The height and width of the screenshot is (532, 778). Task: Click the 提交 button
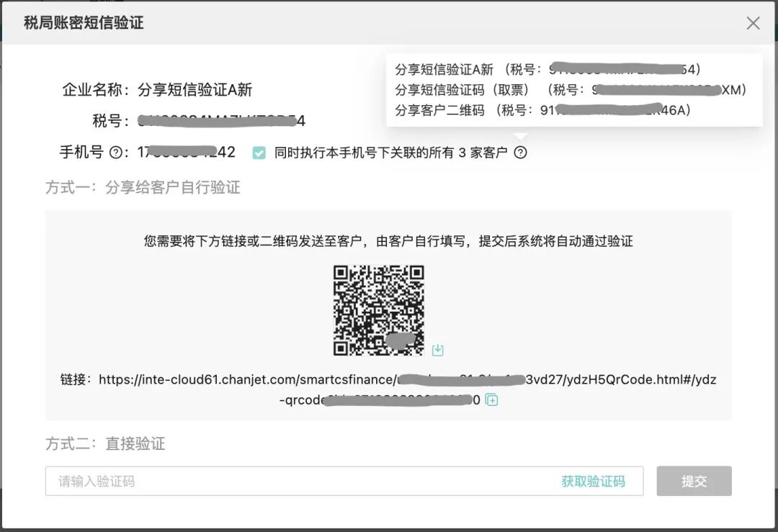pyautogui.click(x=694, y=481)
